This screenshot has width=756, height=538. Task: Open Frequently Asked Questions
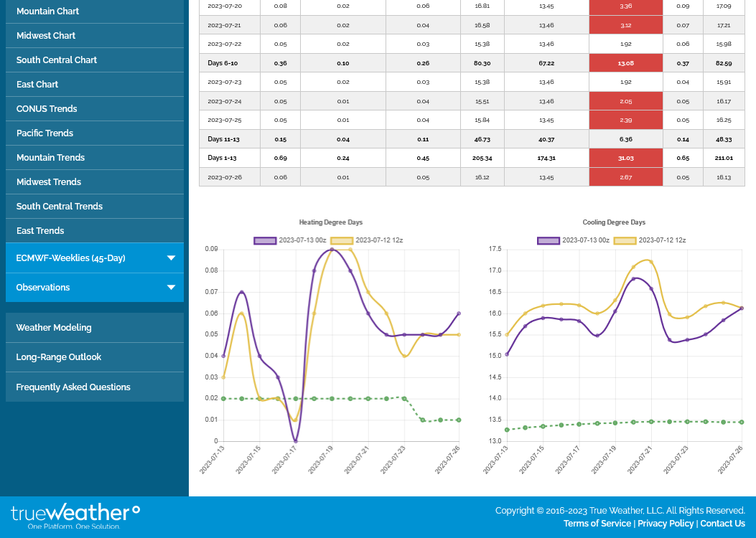73,387
